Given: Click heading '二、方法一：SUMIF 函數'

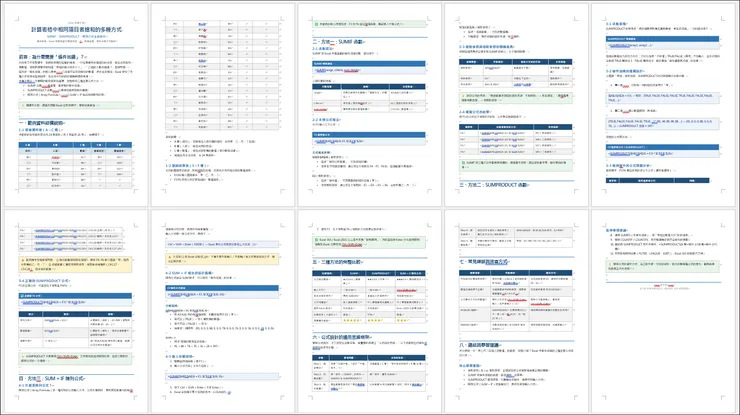Looking at the screenshot, I should click(x=339, y=42).
